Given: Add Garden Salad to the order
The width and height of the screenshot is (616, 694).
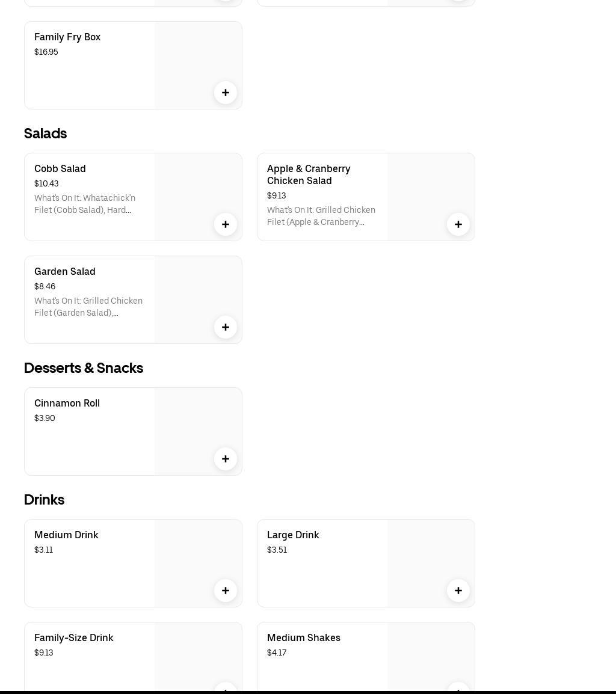Looking at the screenshot, I should [x=226, y=327].
